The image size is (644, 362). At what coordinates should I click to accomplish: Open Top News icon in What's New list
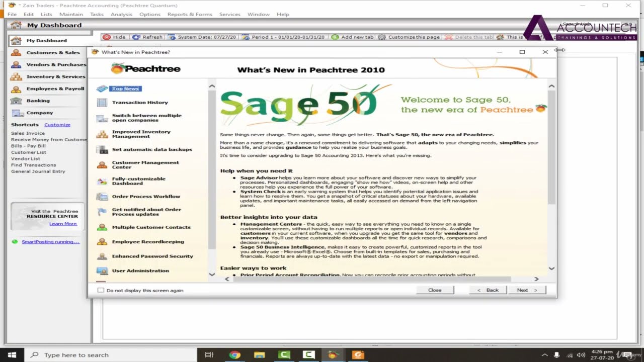tap(102, 88)
